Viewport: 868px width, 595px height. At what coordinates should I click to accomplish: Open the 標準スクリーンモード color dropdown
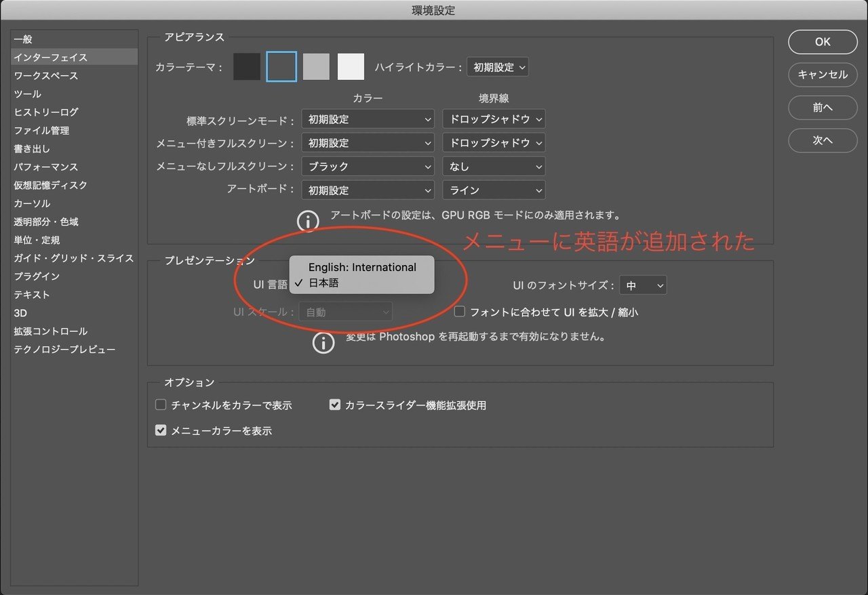[x=367, y=119]
